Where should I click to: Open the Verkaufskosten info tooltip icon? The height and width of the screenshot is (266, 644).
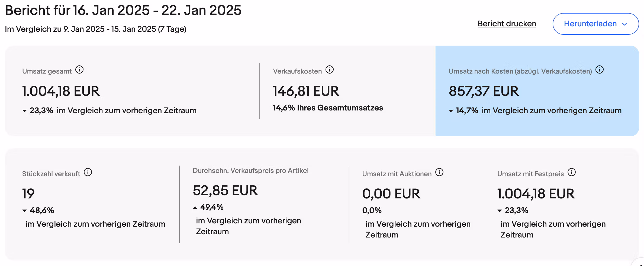(330, 70)
